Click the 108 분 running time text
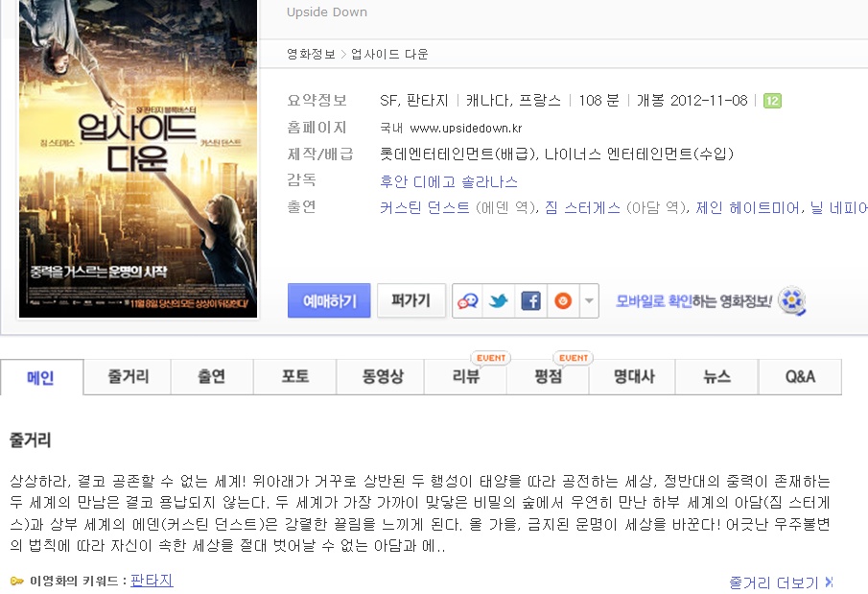Viewport: 868px width, 594px height. (598, 101)
